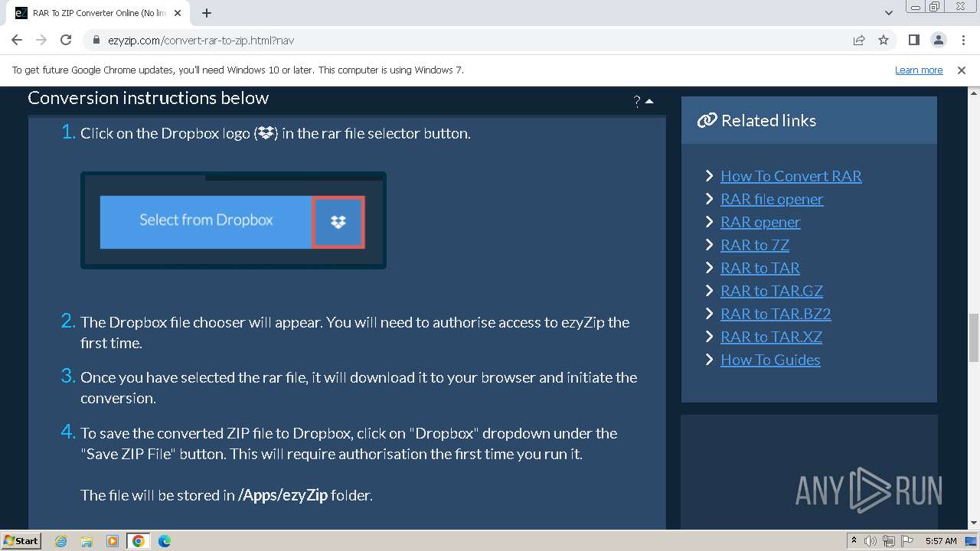Image resolution: width=980 pixels, height=551 pixels.
Task: Open network icon in system tray
Action: click(x=888, y=541)
